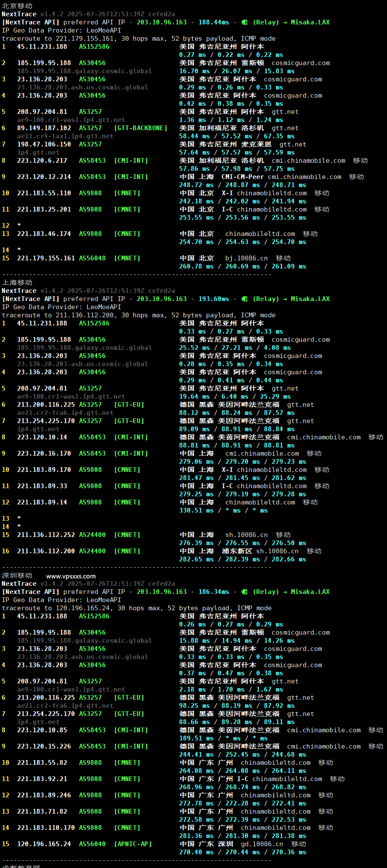The width and height of the screenshot is (387, 868).
Task: Select hop IP 221.183.55.110
Action: pos(44,193)
